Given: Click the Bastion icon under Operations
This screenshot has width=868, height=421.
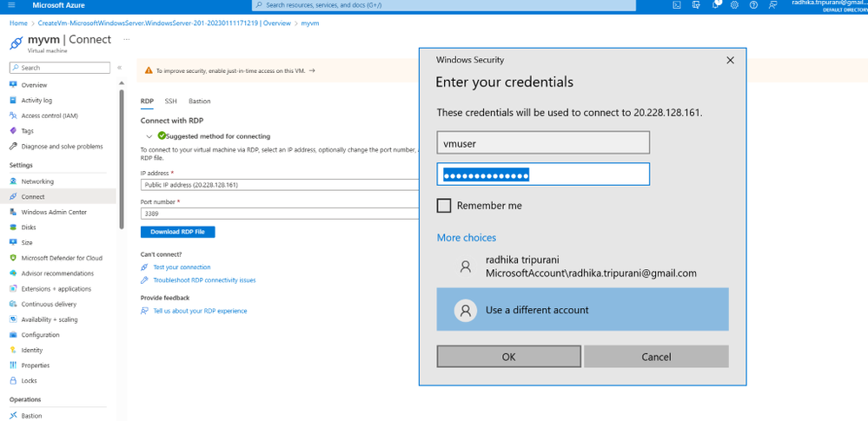Looking at the screenshot, I should pos(13,416).
